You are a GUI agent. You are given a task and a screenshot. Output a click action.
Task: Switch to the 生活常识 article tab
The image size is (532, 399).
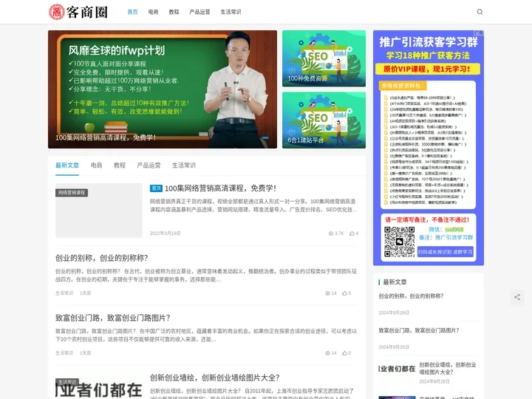click(x=184, y=166)
